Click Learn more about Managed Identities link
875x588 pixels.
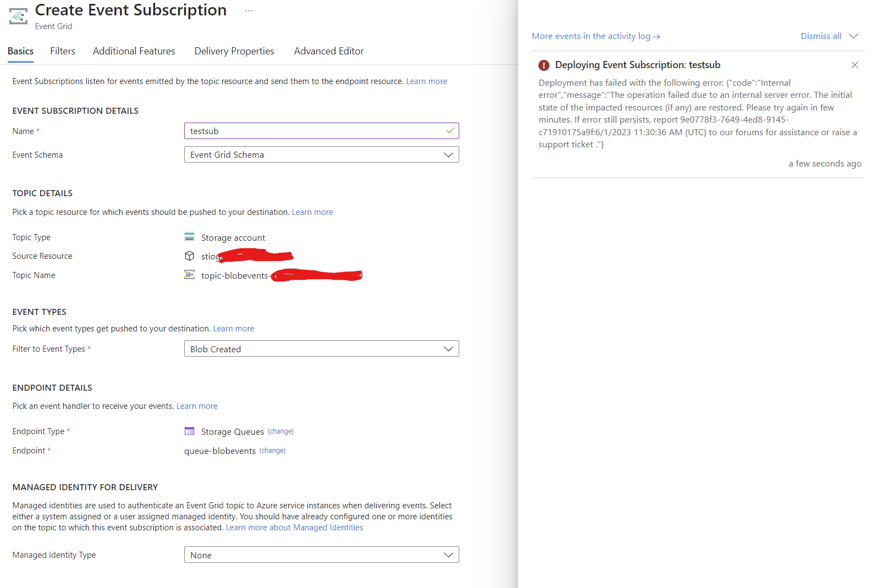[x=294, y=528]
